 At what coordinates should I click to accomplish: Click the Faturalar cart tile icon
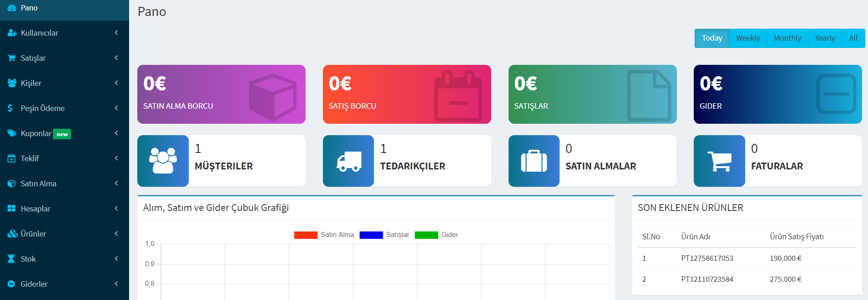[719, 161]
